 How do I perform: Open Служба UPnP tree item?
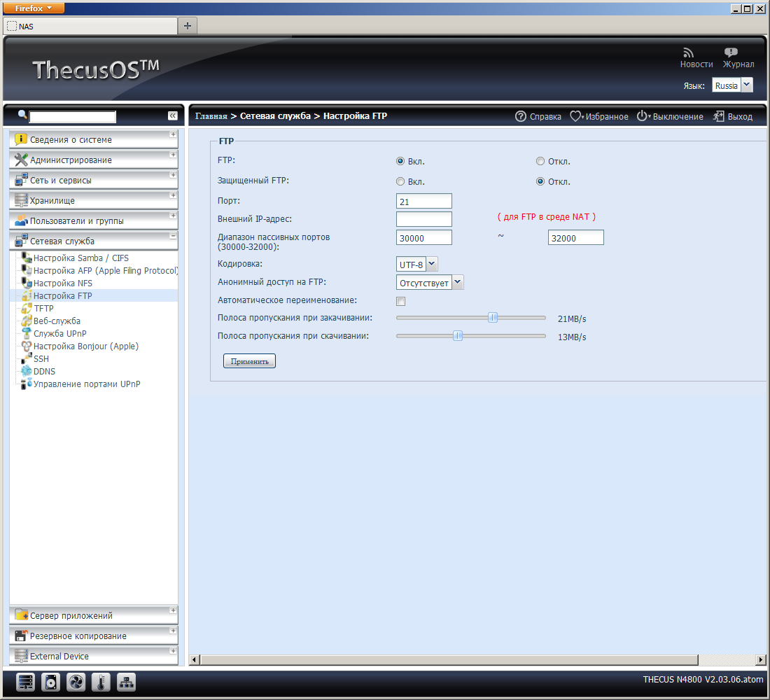pyautogui.click(x=60, y=333)
